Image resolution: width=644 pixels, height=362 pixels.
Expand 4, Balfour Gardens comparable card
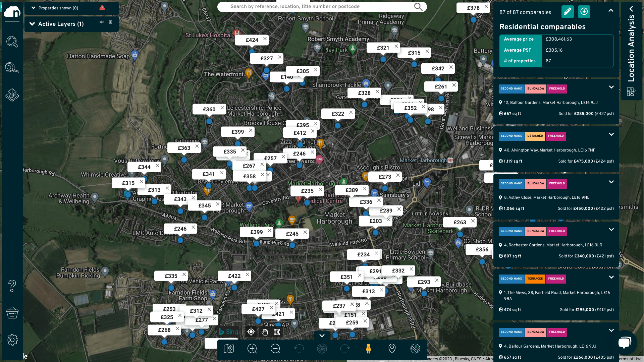click(x=611, y=330)
